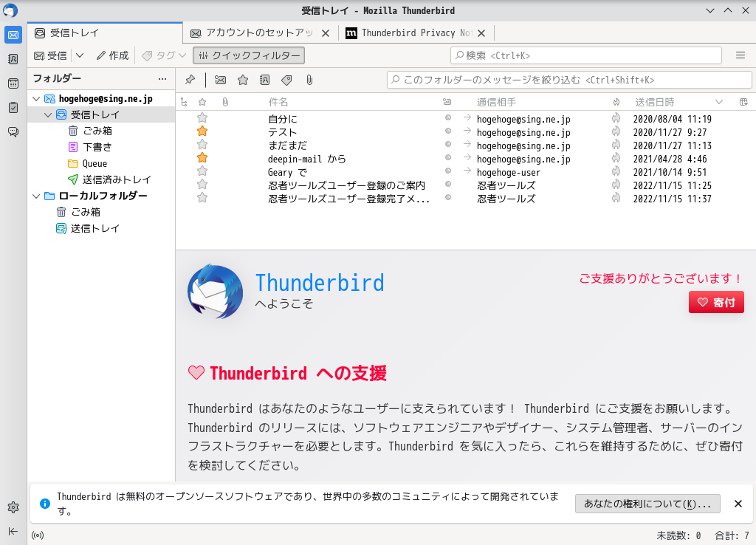Star the まだまだ message
This screenshot has height=545, width=756.
[x=202, y=144]
